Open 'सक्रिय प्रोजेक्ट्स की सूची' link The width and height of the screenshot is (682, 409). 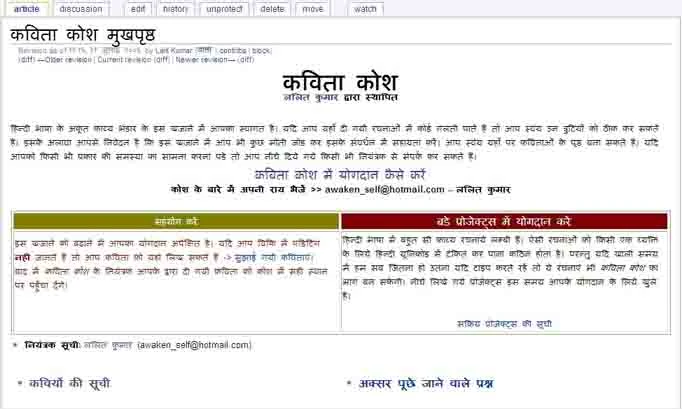coord(505,324)
